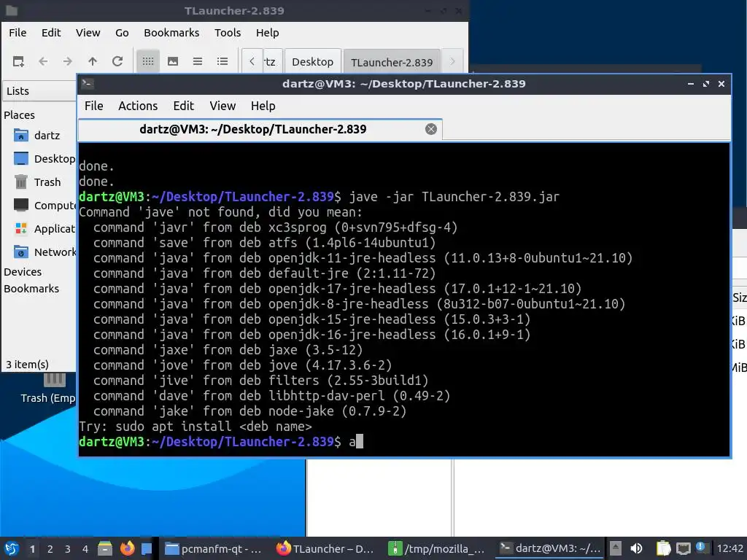Switch to icon view mode
The image size is (747, 560).
tap(148, 61)
